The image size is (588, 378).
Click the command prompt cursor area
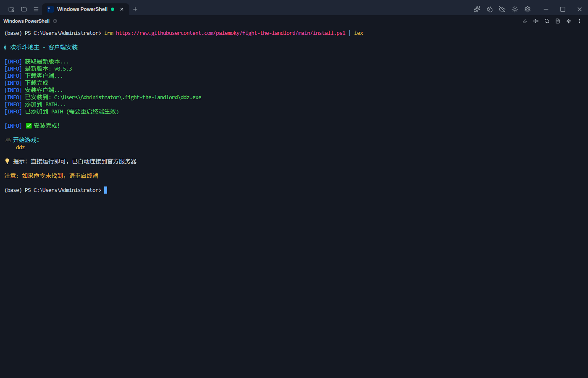click(x=105, y=190)
